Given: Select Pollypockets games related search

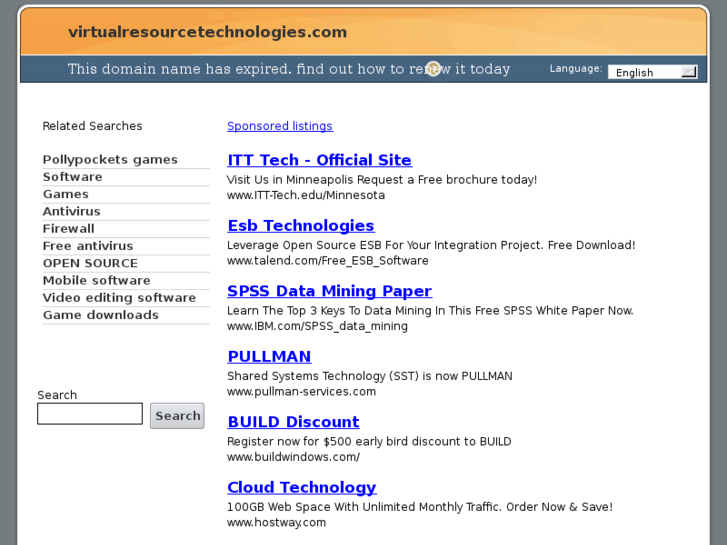Looking at the screenshot, I should click(110, 160).
